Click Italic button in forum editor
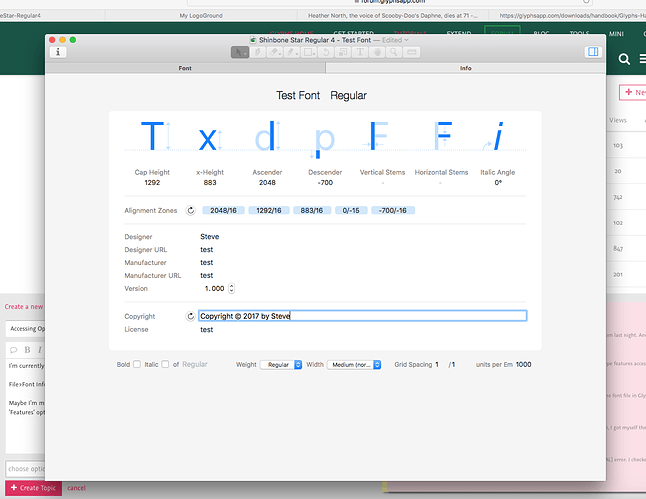 coord(40,350)
